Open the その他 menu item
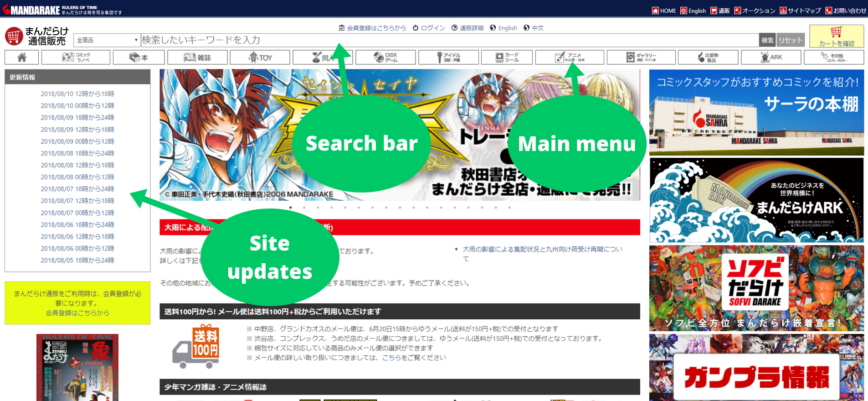 (834, 57)
